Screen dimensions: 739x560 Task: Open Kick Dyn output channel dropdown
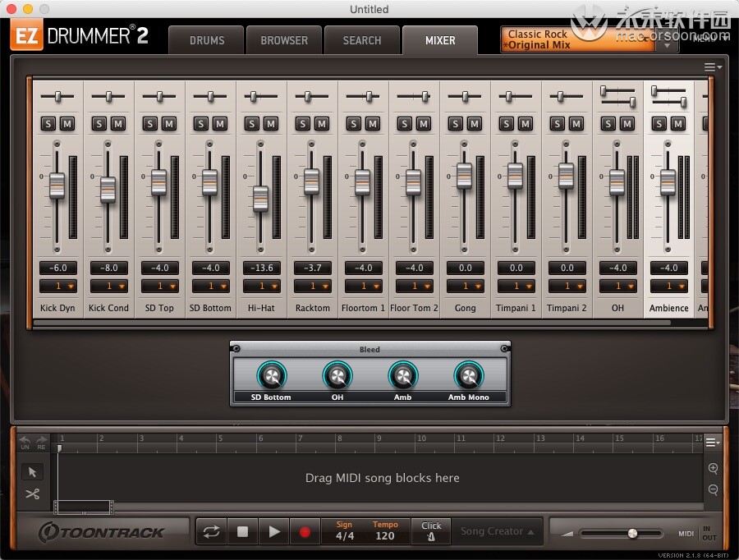[x=57, y=286]
